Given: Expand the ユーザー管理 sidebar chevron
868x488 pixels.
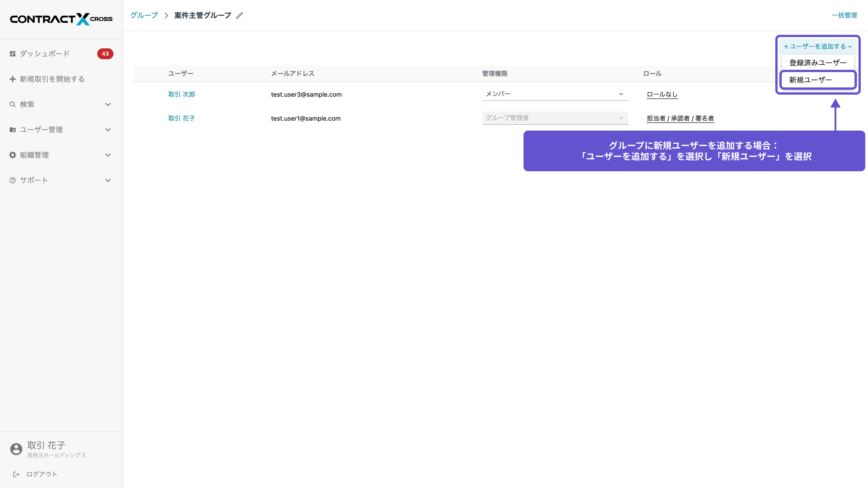Looking at the screenshot, I should pos(108,130).
